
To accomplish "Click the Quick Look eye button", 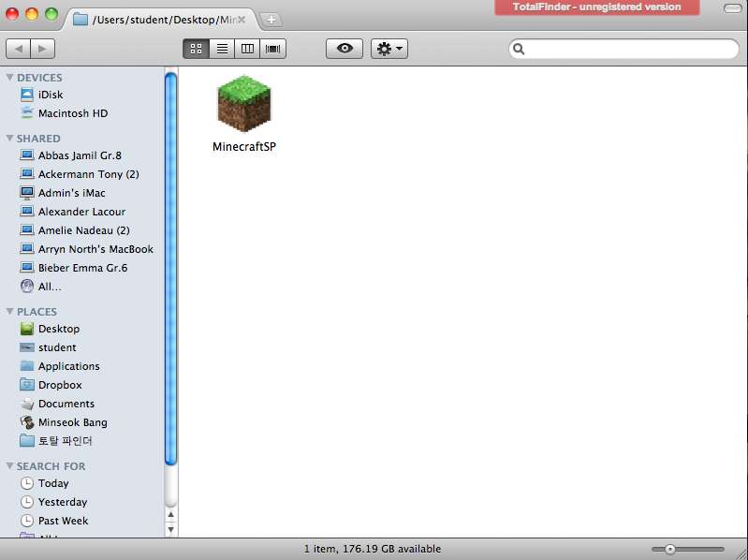I will (345, 49).
